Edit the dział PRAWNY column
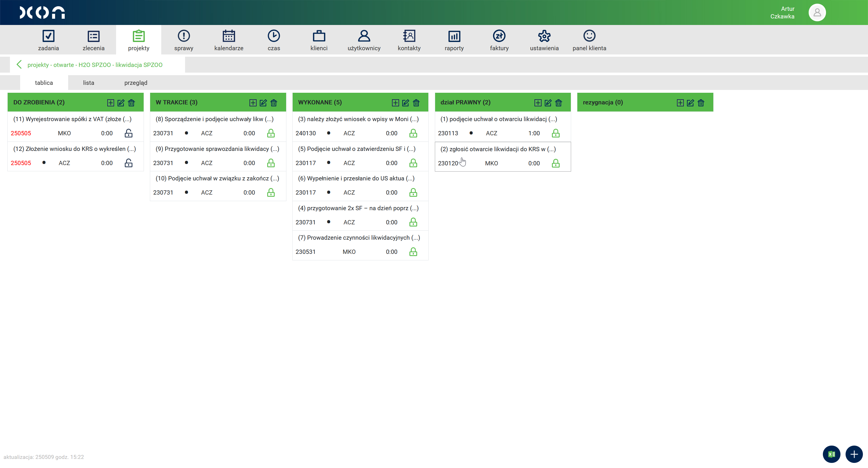Screen dimensions: 868x468 click(x=548, y=103)
